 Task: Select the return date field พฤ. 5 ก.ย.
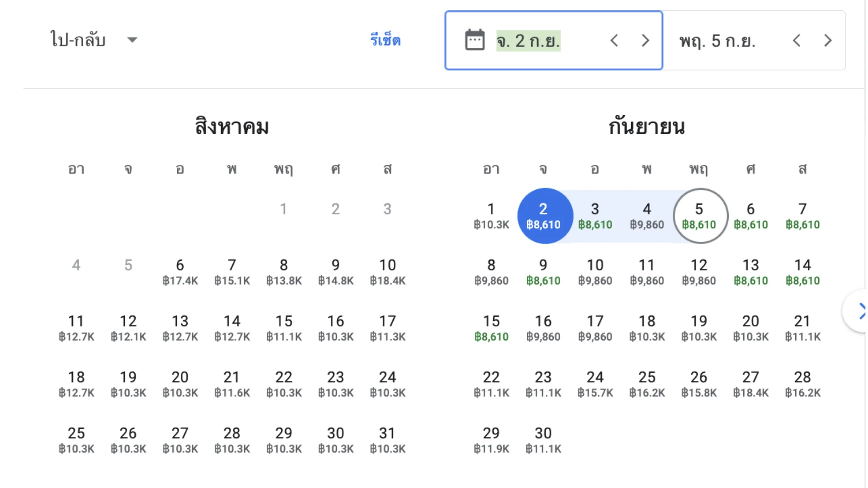pos(717,41)
